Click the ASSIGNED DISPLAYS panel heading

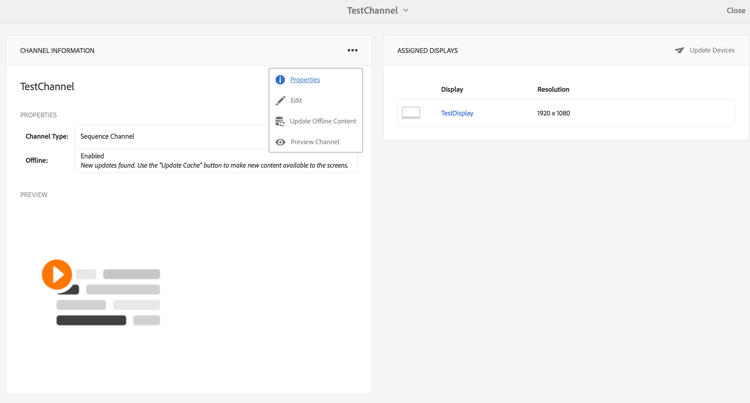(427, 51)
